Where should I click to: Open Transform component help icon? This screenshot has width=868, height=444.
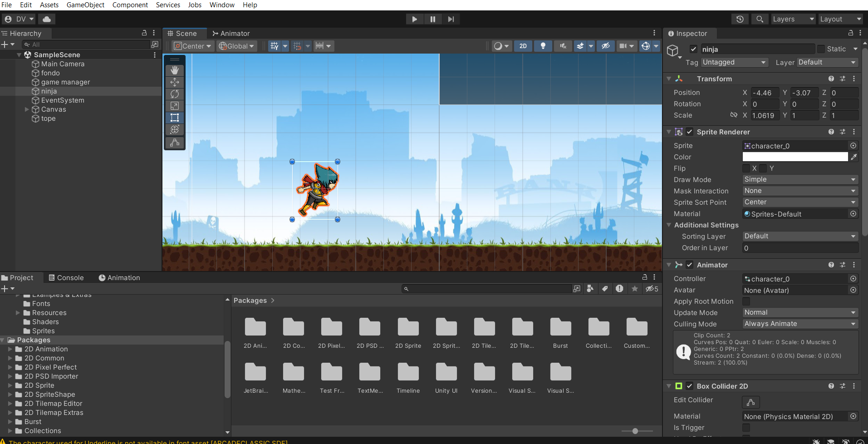[831, 79]
